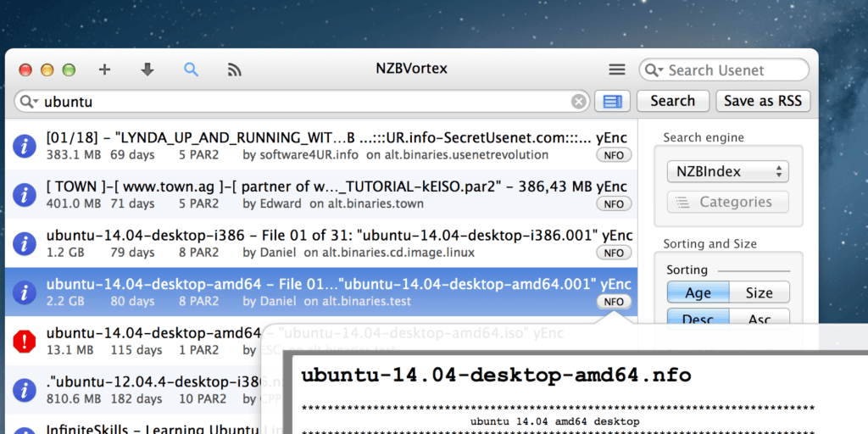
Task: Toggle the blue sidebar panel button
Action: [x=612, y=102]
